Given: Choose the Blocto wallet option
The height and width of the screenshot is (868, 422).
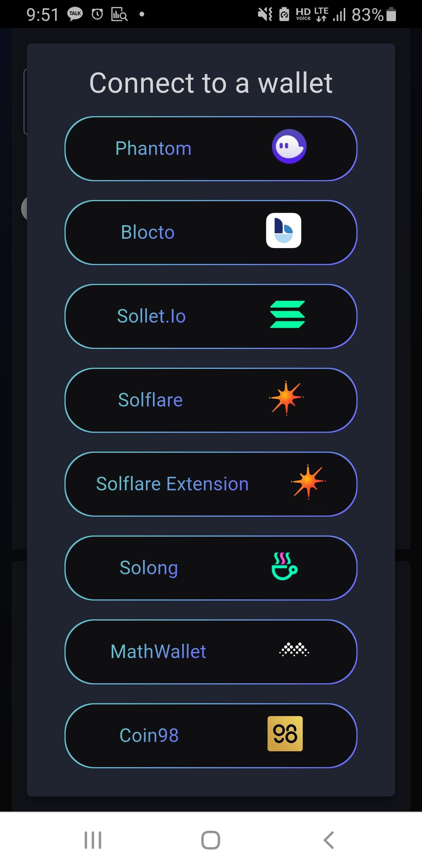Looking at the screenshot, I should click(148, 233).
